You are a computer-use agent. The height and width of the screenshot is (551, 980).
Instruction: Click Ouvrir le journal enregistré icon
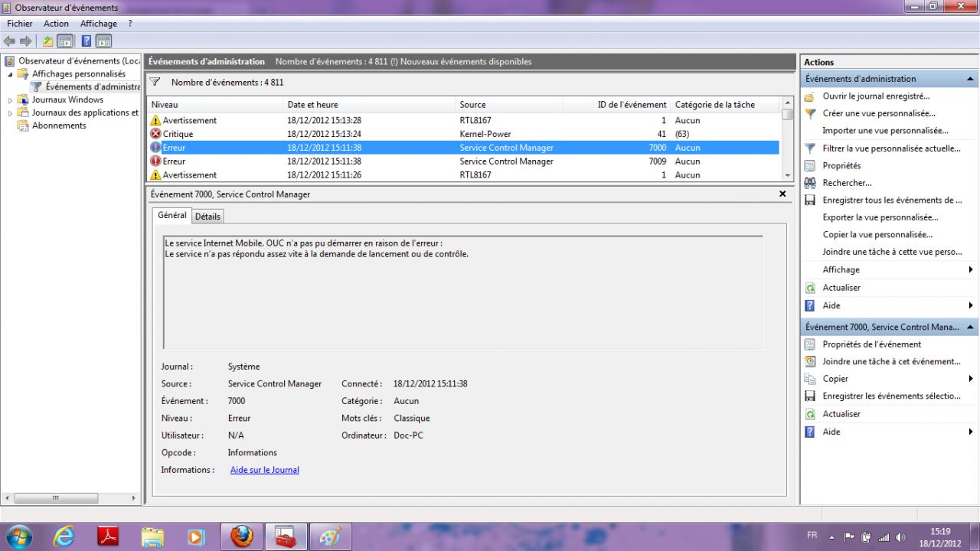808,96
